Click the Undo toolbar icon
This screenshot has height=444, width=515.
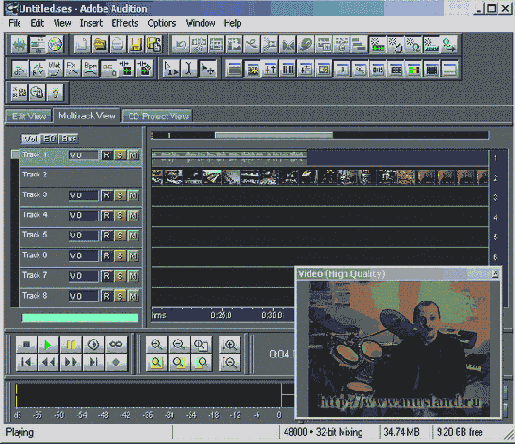click(x=181, y=44)
